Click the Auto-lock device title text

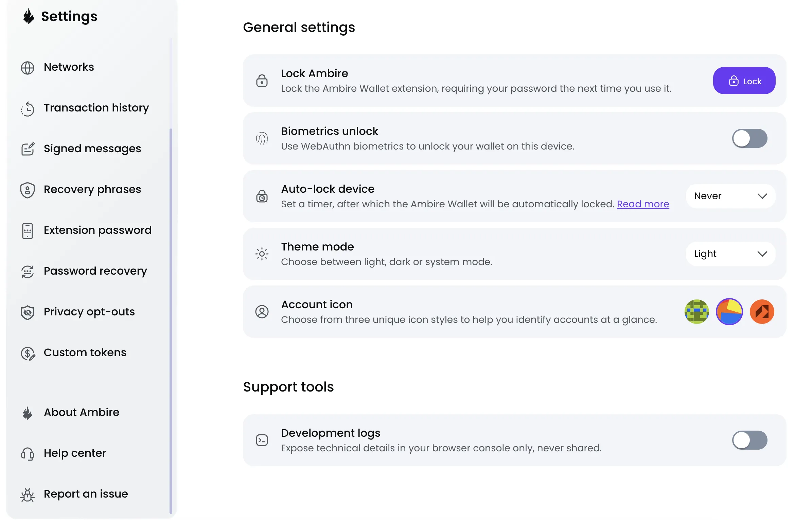[328, 189]
